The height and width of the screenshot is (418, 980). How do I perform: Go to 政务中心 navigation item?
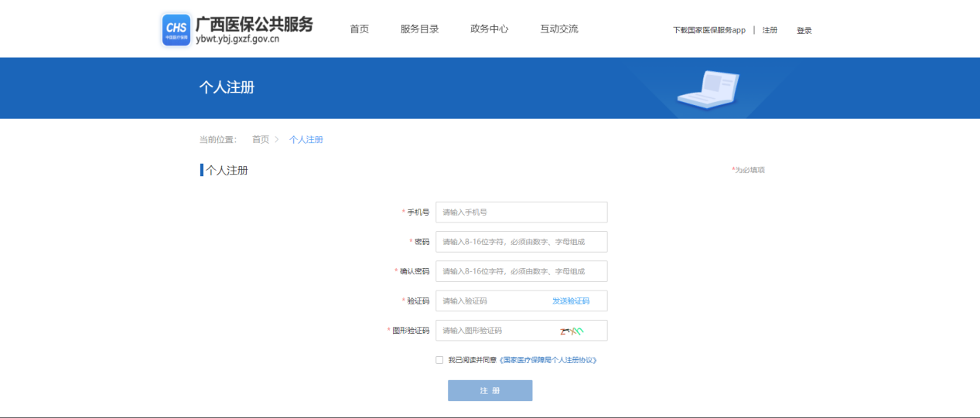[489, 29]
